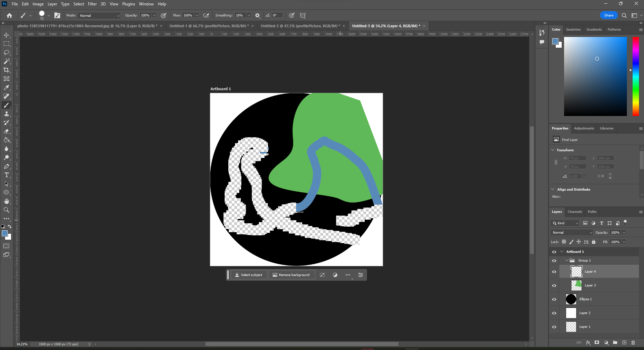
Task: Click the Remove background button
Action: [291, 275]
